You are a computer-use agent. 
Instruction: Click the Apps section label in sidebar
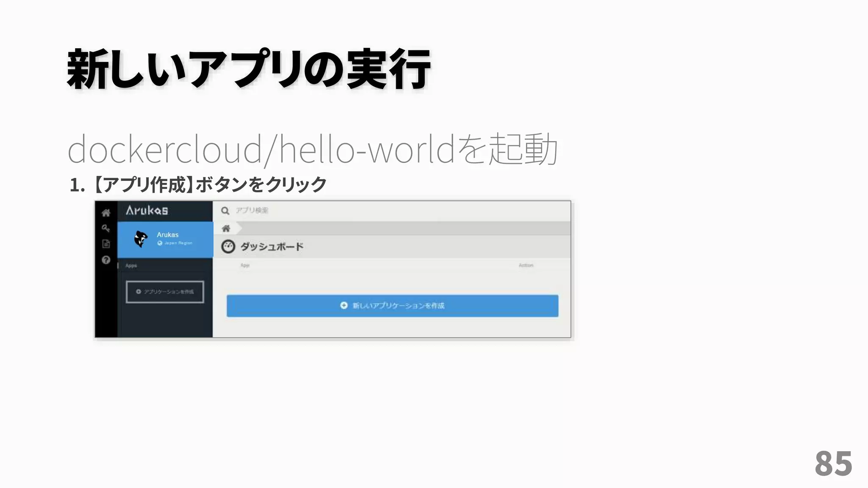pos(131,266)
